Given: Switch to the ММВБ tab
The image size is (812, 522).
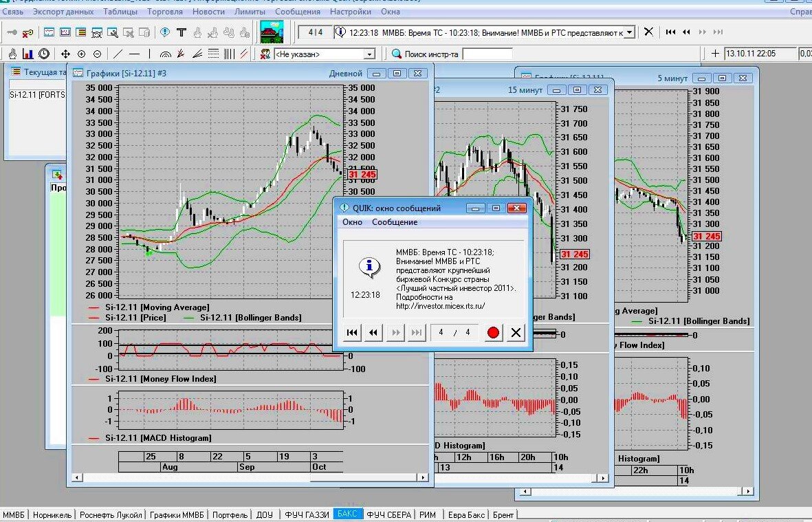Looking at the screenshot, I should tap(14, 514).
